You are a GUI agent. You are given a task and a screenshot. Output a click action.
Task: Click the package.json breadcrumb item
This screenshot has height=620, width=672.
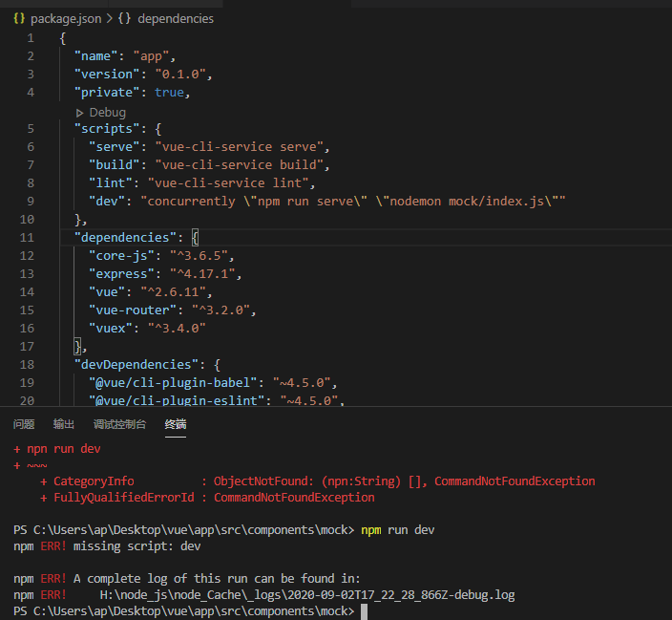tap(66, 19)
